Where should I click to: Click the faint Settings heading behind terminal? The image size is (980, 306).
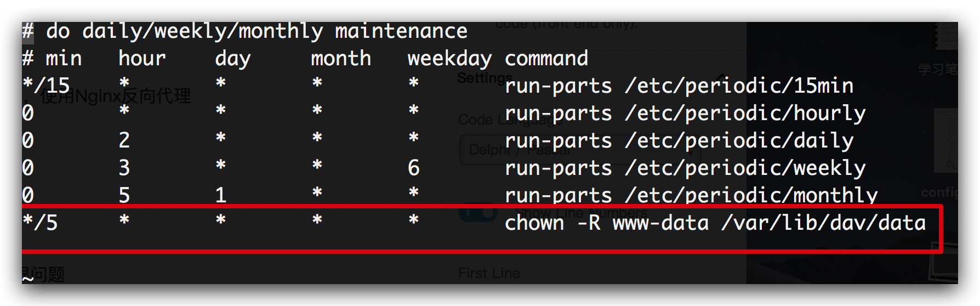(x=481, y=78)
